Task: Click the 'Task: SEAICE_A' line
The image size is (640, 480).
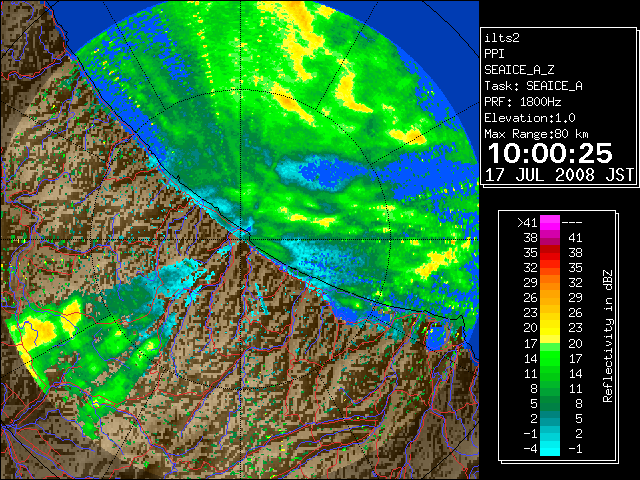Action: pos(533,86)
